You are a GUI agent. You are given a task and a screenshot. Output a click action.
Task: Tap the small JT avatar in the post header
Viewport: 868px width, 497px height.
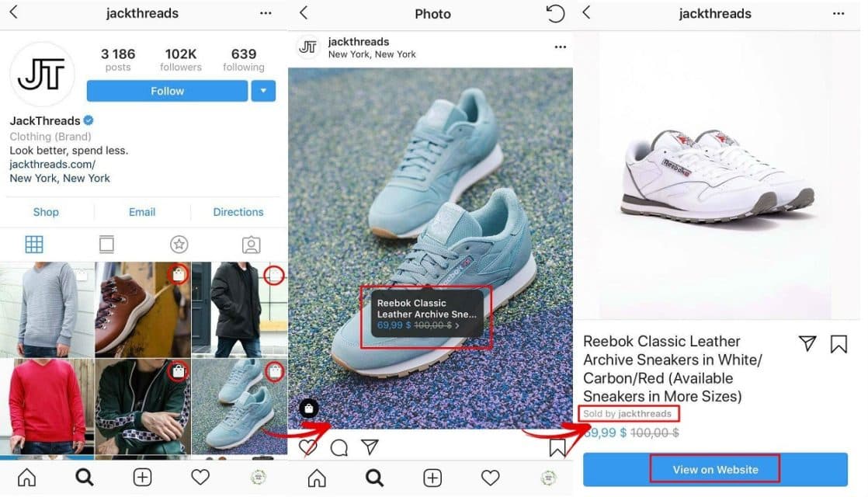coord(308,47)
